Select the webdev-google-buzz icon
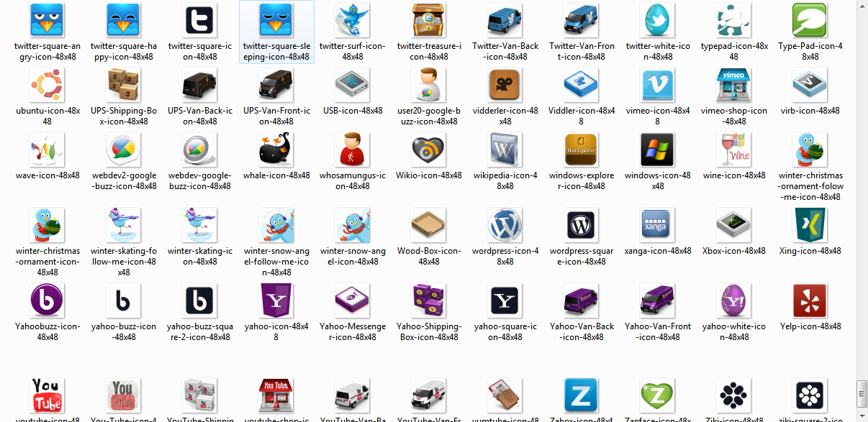The width and height of the screenshot is (868, 422). pos(200,150)
